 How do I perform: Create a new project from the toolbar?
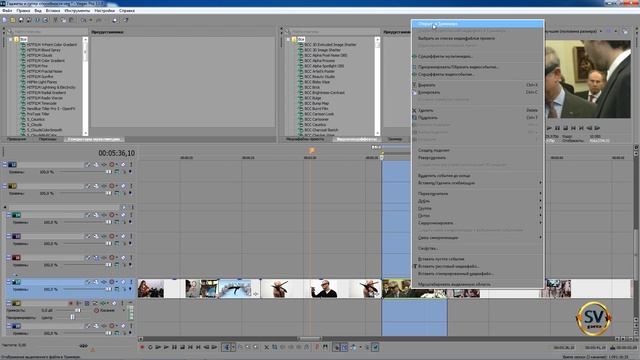(5, 20)
